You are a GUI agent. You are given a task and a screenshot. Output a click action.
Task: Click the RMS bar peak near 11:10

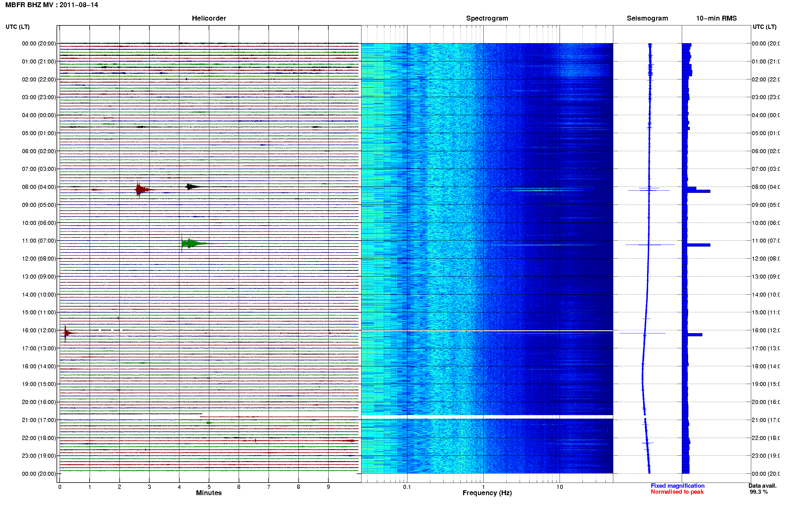tap(696, 245)
